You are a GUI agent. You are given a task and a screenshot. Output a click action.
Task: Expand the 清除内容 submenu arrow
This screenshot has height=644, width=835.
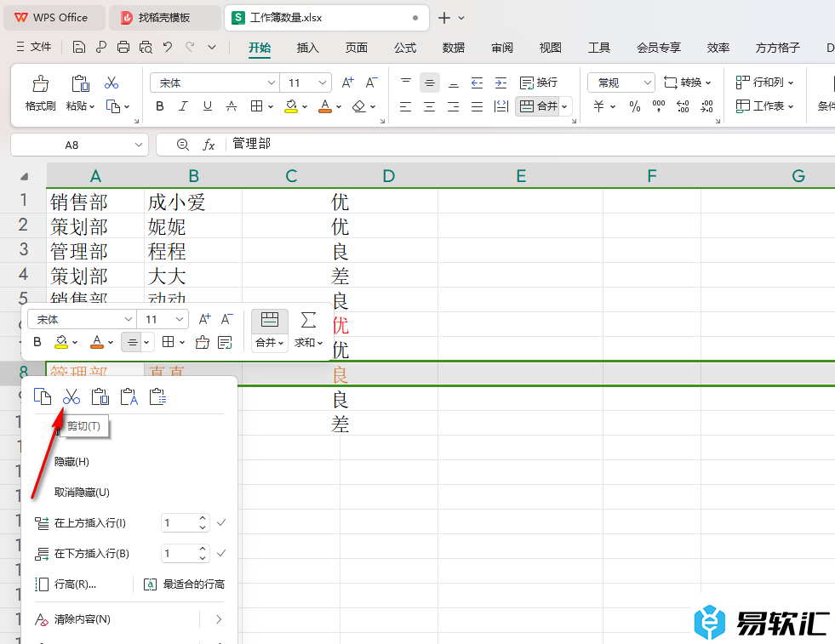click(219, 619)
